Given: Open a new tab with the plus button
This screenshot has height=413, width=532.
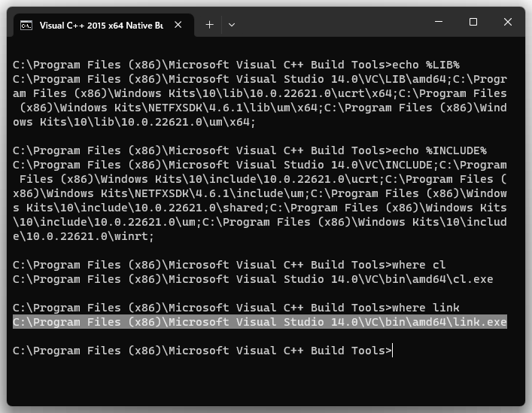Looking at the screenshot, I should [210, 25].
